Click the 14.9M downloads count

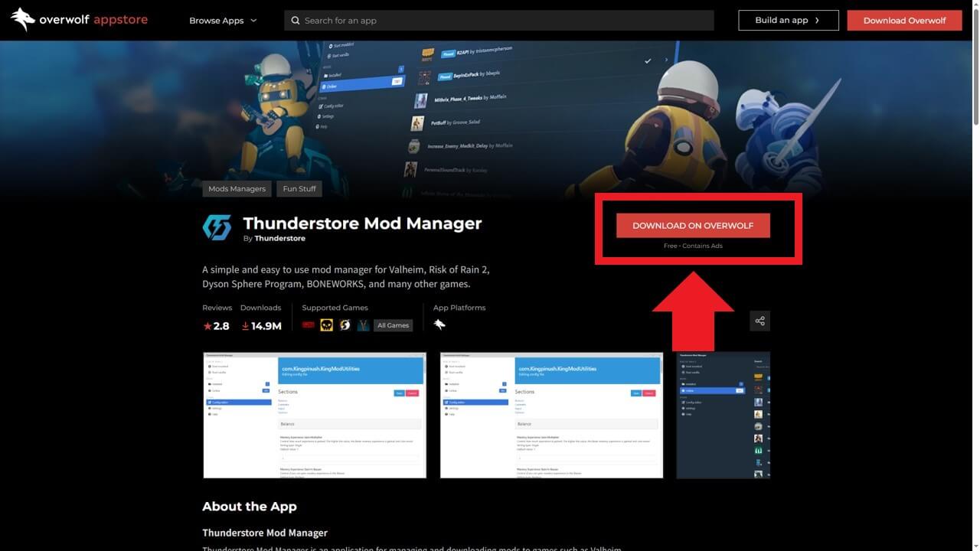[266, 326]
